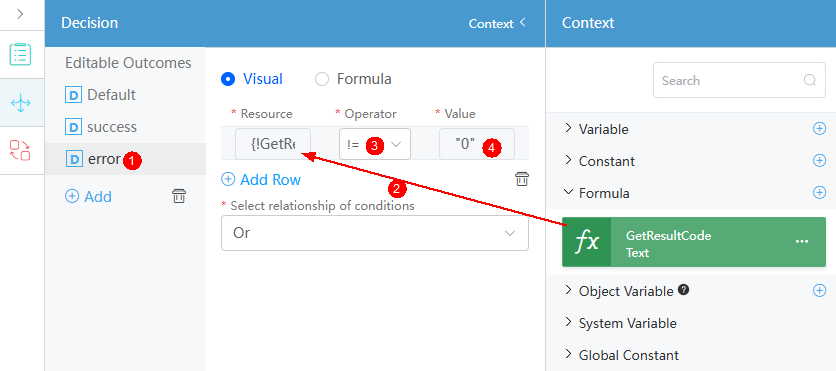Remove condition row with the trash icon
Screen dimensions: 836x371
coord(521,179)
